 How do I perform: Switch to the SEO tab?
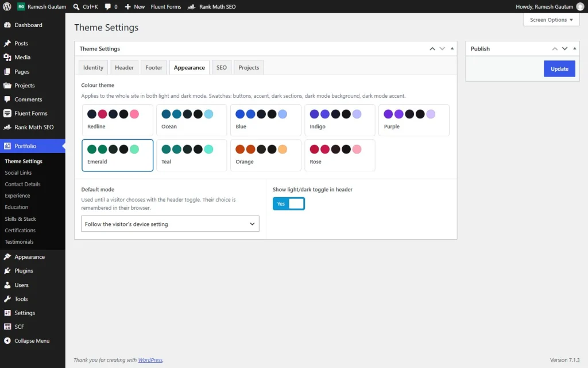click(222, 68)
